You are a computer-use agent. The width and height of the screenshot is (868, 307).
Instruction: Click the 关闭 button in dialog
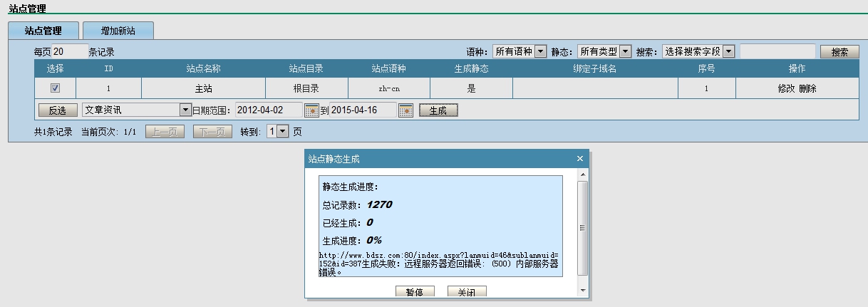[466, 292]
